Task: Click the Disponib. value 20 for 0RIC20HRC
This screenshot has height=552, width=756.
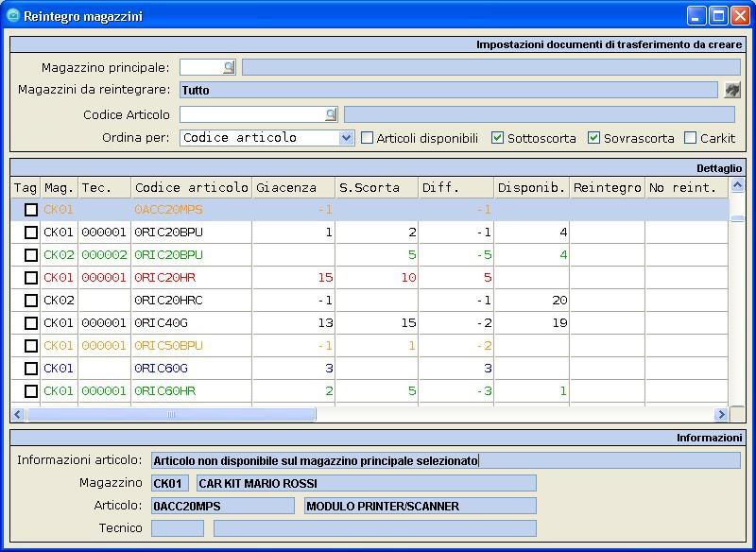Action: (559, 301)
